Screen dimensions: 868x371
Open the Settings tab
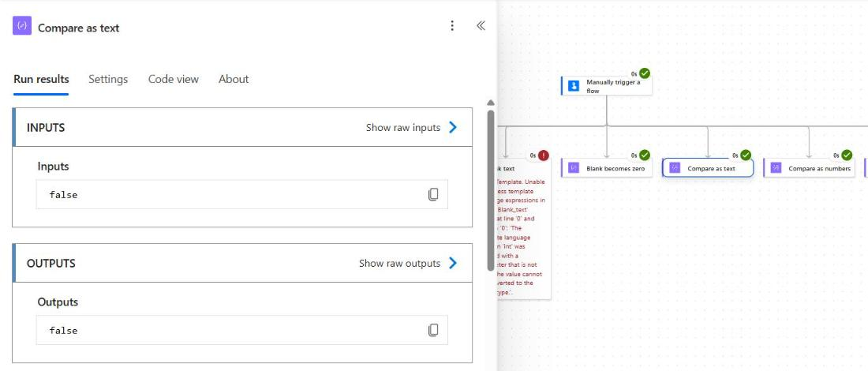click(x=109, y=79)
